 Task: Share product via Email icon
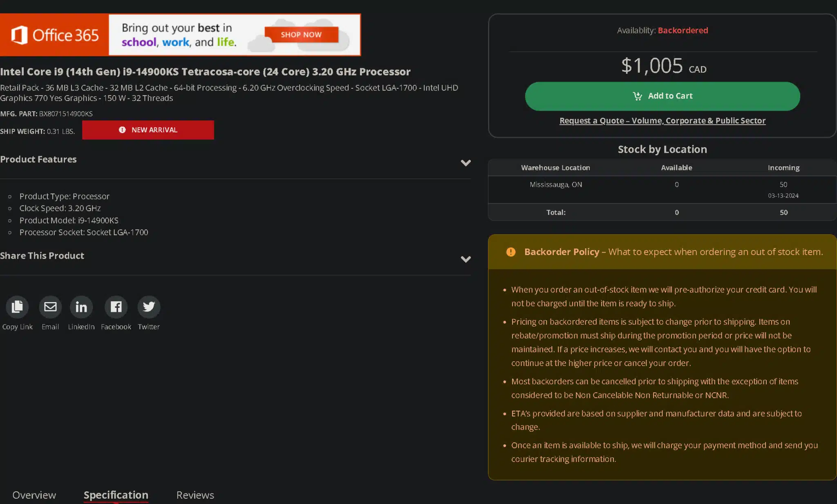50,307
